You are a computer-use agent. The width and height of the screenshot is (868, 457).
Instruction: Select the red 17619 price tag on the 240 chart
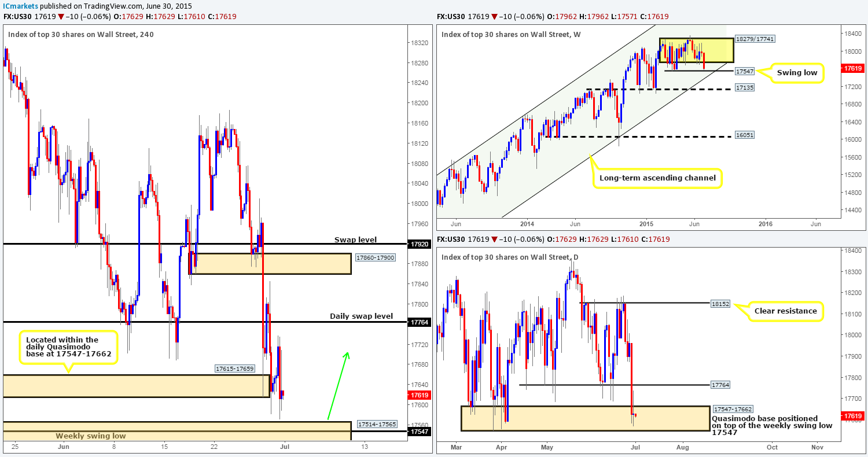pos(420,396)
